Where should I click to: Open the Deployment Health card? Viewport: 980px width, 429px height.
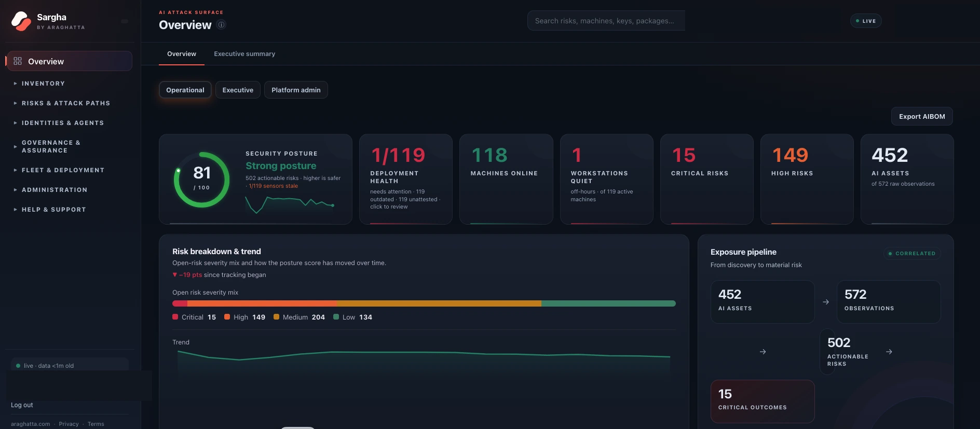click(406, 179)
